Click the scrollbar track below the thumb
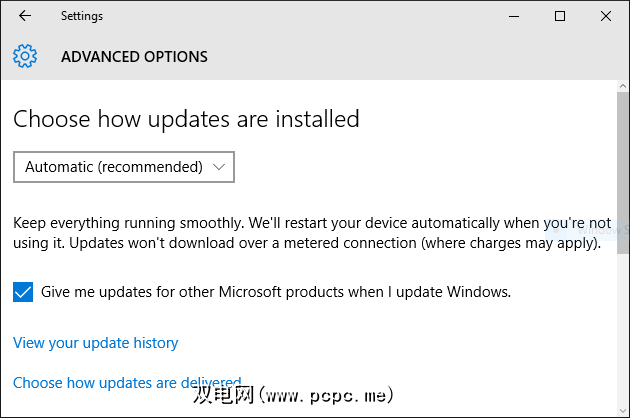This screenshot has height=418, width=630. [x=622, y=330]
